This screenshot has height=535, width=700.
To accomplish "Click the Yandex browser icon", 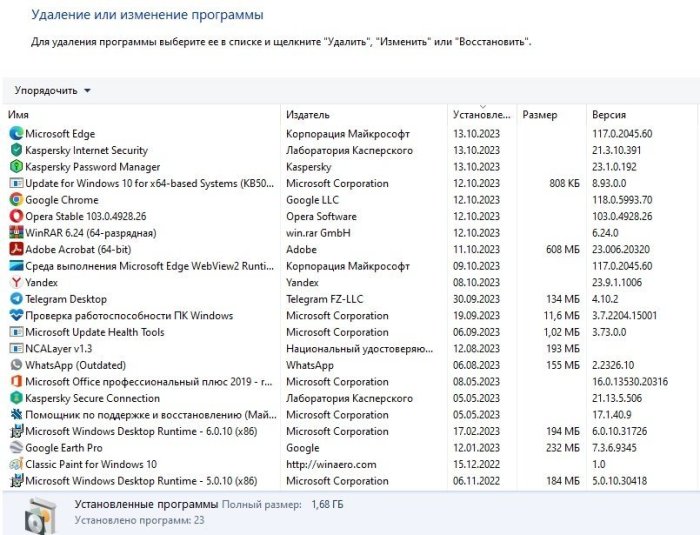I will [x=16, y=282].
